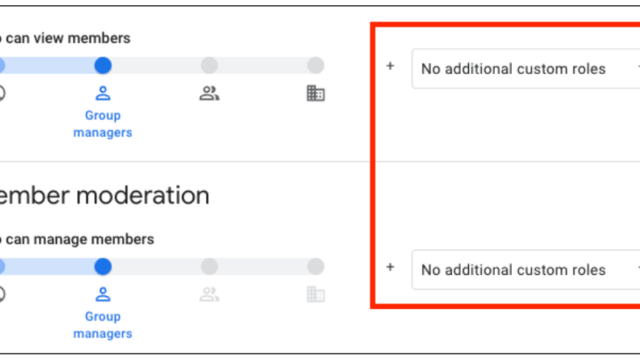Click organization building icon under view members
640x360 pixels.
[316, 93]
